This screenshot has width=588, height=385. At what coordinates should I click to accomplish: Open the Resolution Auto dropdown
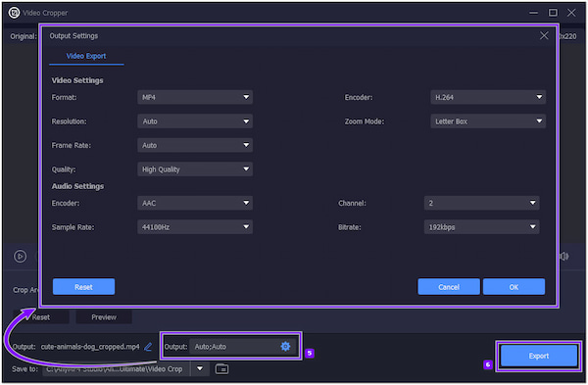(x=195, y=121)
